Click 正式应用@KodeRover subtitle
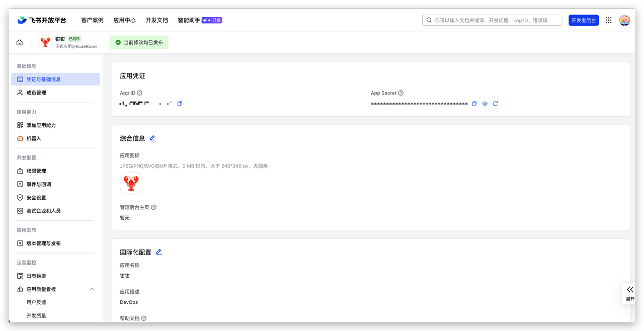The width and height of the screenshot is (644, 331). (x=76, y=46)
